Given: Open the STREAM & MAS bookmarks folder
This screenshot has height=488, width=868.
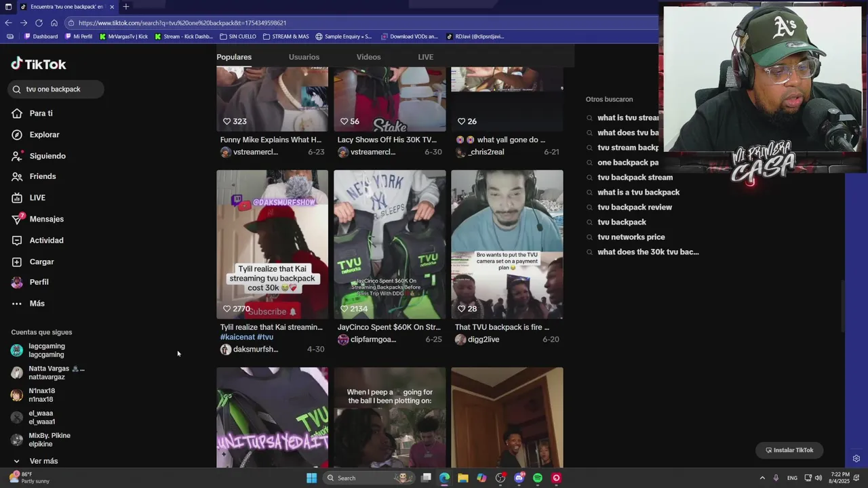Looking at the screenshot, I should click(x=286, y=37).
